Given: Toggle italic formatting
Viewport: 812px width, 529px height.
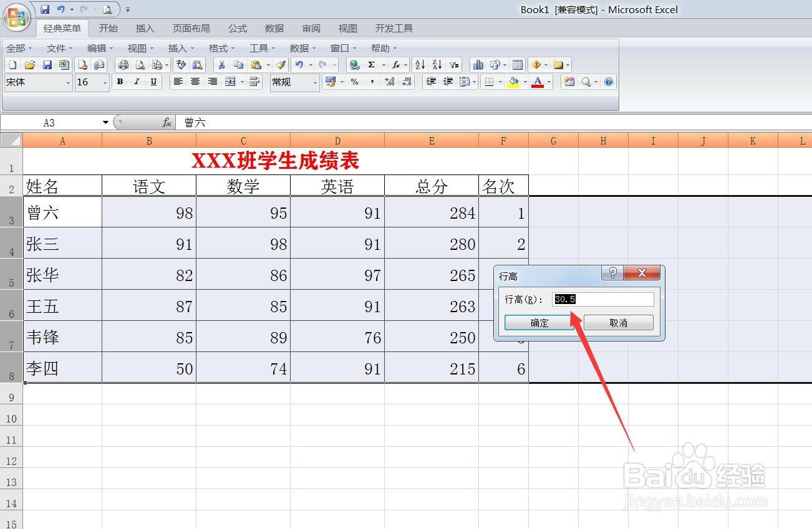Looking at the screenshot, I should point(137,82).
